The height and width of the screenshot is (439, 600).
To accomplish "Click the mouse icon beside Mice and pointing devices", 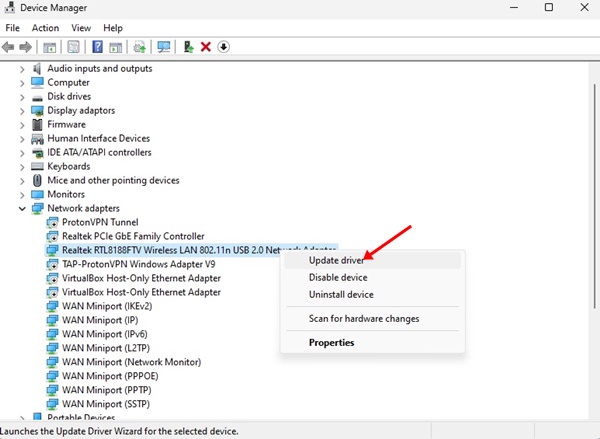I will click(x=37, y=180).
